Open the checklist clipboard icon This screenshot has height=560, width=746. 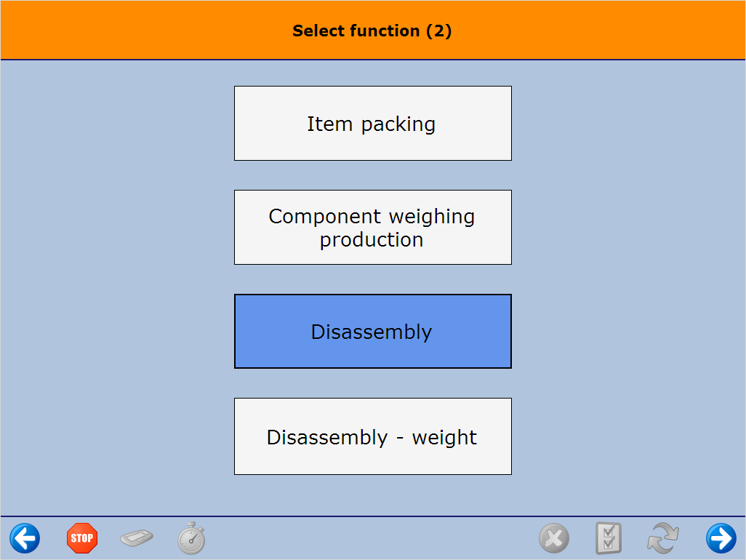pos(608,539)
